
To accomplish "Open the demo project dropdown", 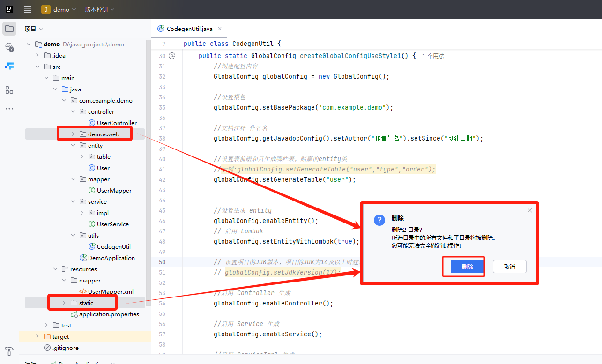I will [x=59, y=9].
